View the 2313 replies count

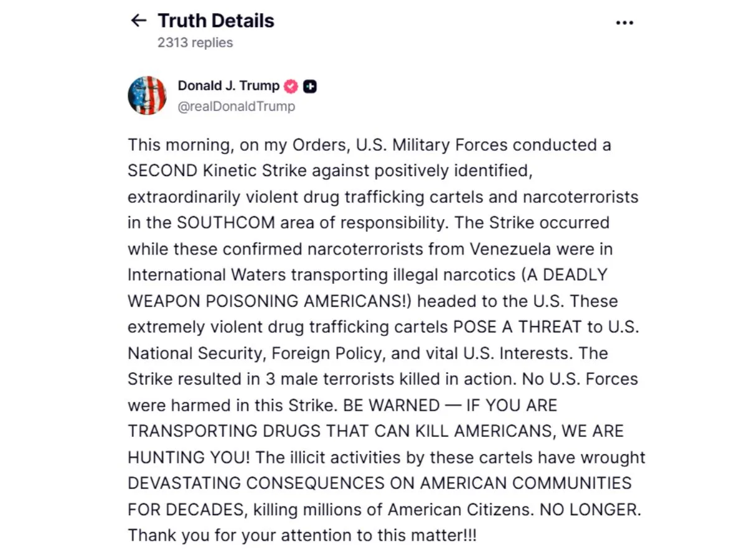pos(195,43)
